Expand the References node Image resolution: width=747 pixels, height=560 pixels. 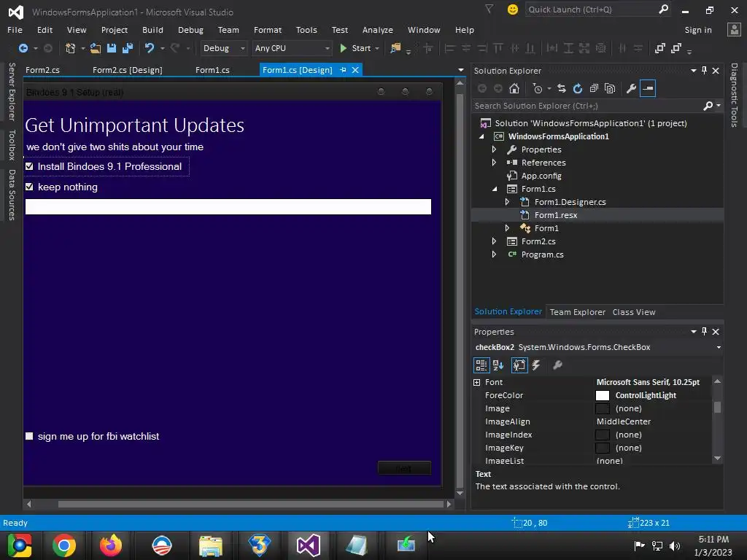click(x=494, y=163)
